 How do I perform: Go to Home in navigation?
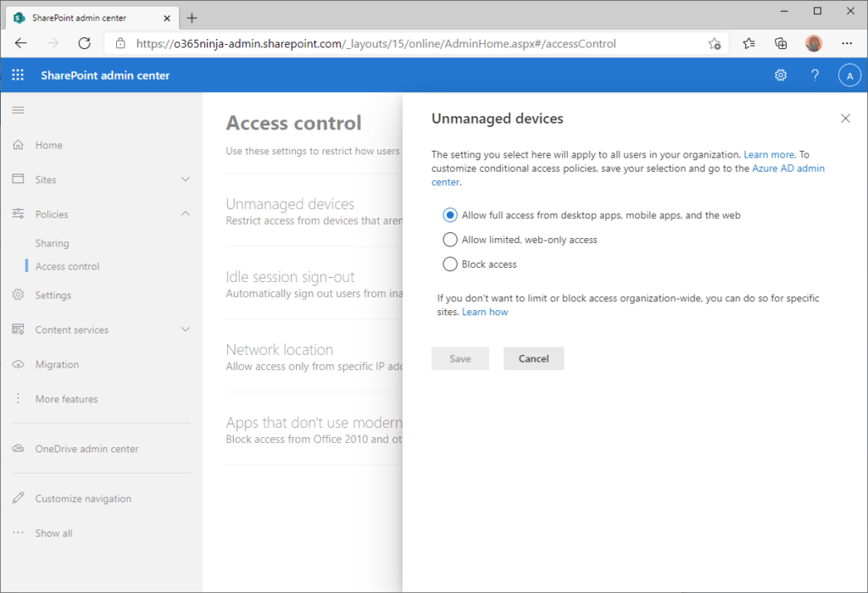(48, 145)
